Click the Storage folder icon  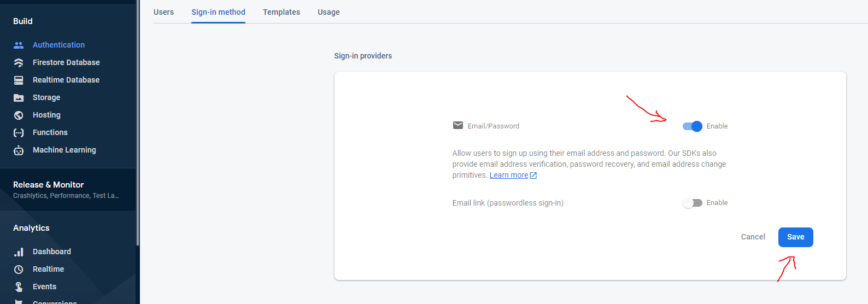(19, 97)
